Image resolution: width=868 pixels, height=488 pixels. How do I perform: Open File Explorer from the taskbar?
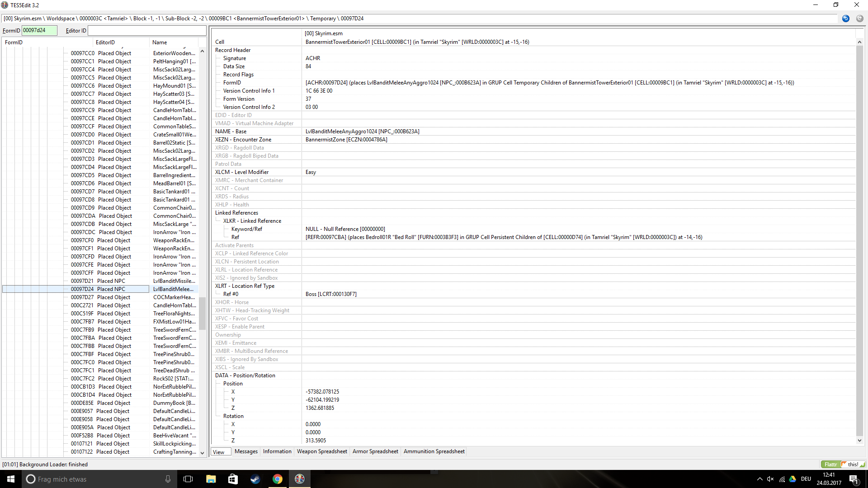tap(211, 479)
